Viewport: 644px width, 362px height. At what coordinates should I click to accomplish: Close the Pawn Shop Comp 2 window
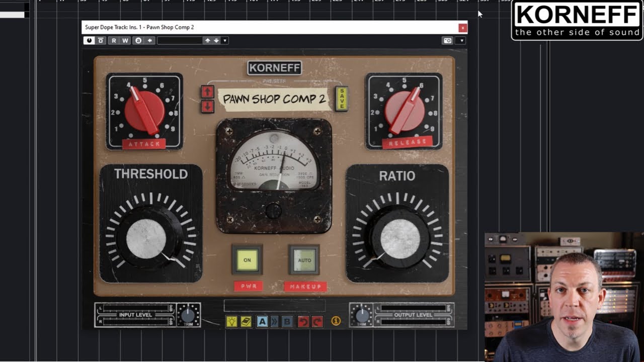click(x=462, y=28)
